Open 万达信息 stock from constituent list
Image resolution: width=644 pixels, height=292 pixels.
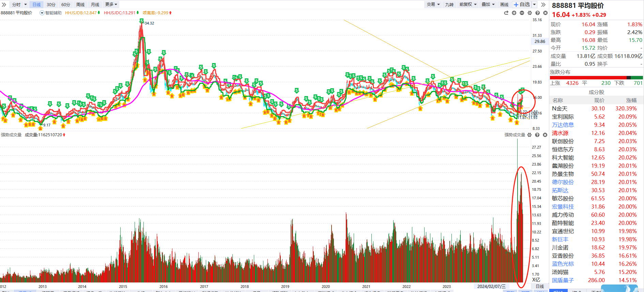[563, 125]
